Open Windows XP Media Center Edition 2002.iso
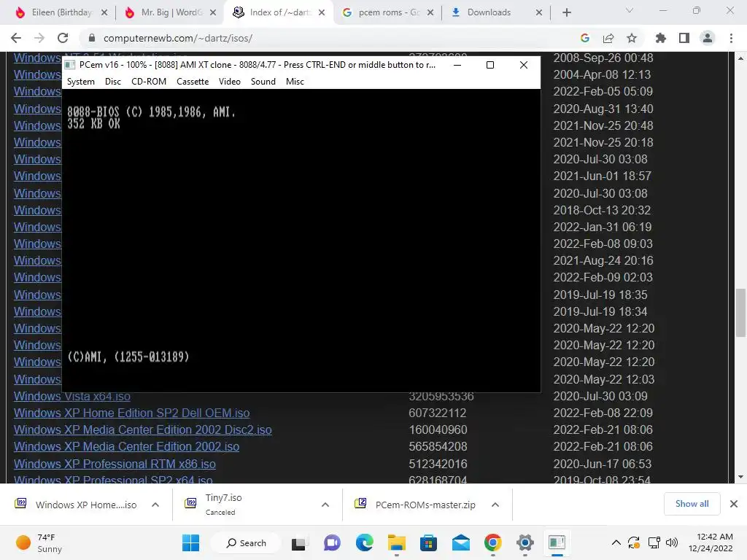Image resolution: width=747 pixels, height=560 pixels. tap(126, 447)
